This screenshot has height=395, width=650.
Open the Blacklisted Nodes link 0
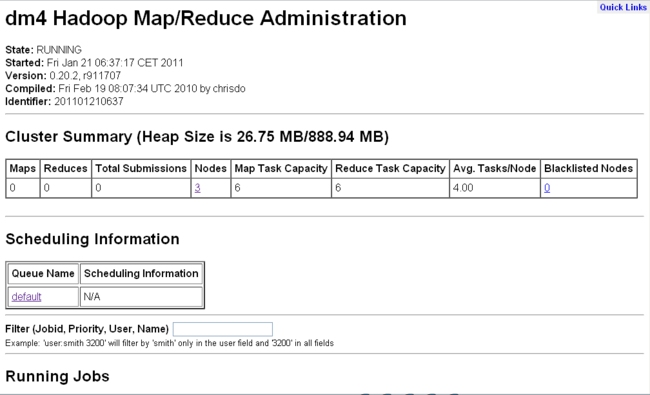coord(547,188)
